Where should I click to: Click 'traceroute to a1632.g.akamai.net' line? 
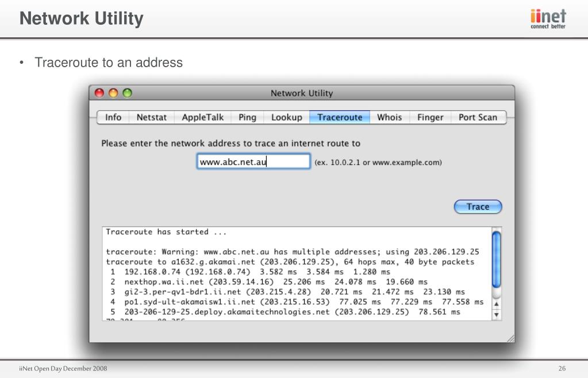[x=290, y=262]
